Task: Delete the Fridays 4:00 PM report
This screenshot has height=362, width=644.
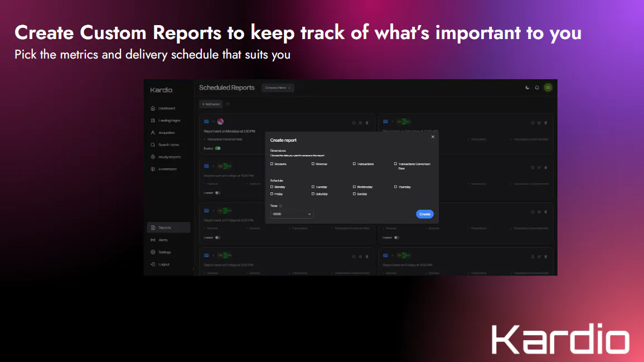Action: pyautogui.click(x=546, y=257)
